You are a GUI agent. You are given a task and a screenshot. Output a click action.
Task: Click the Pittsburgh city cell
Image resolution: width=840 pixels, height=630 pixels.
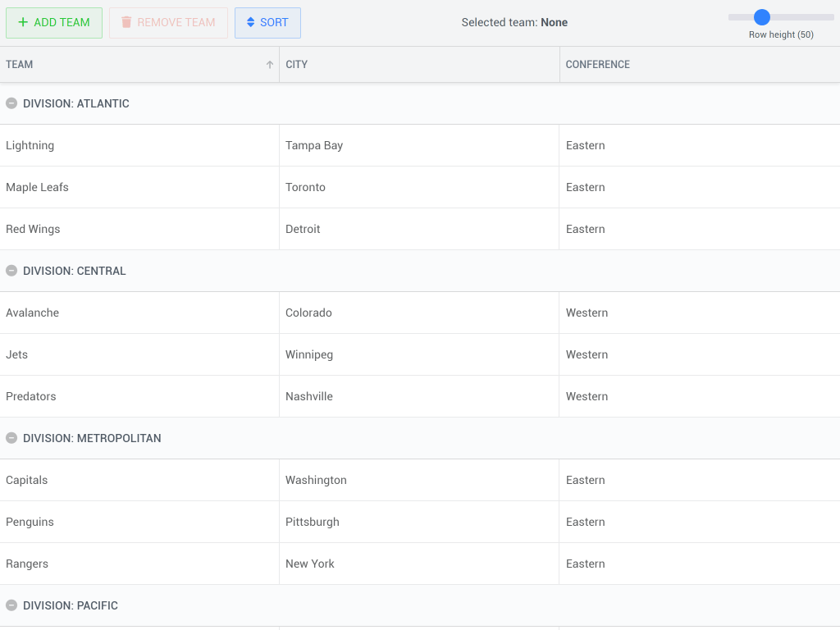[419, 522]
